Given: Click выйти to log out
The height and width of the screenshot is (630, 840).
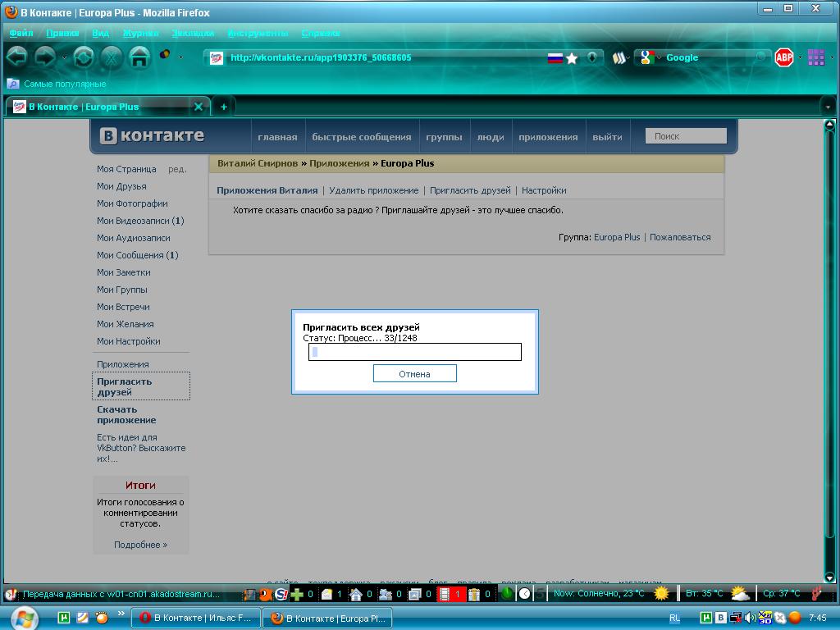Looking at the screenshot, I should click(x=608, y=137).
